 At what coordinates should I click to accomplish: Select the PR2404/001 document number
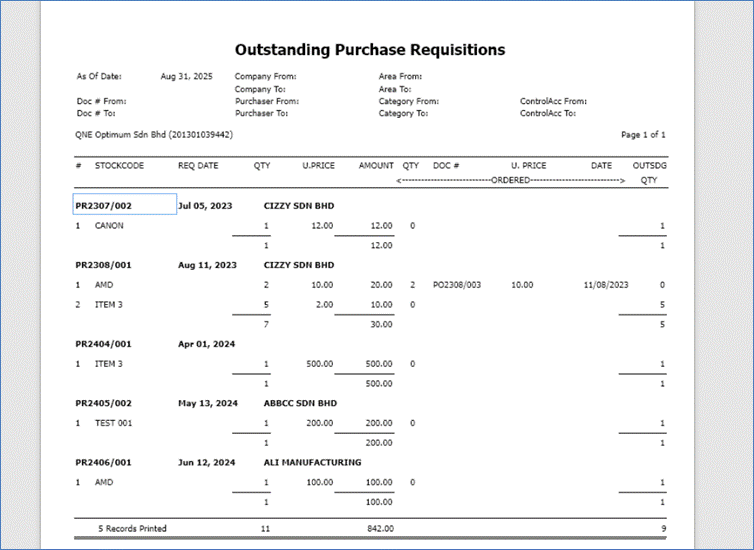point(104,344)
